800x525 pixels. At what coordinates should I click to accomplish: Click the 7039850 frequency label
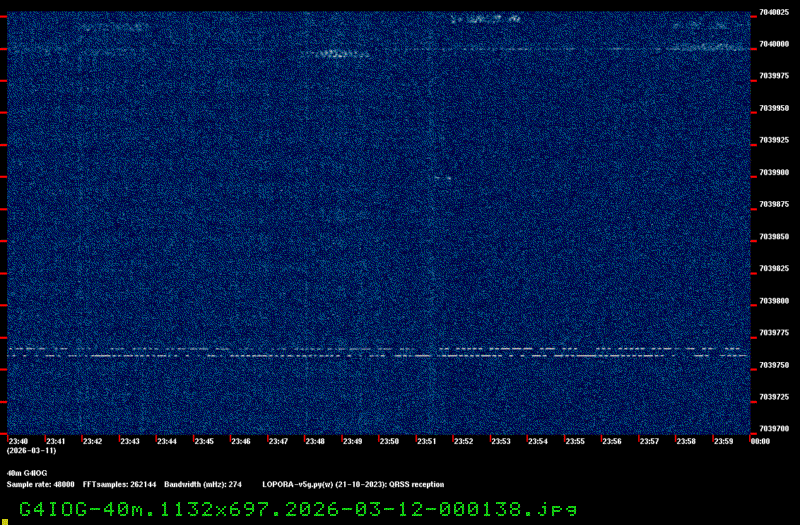pyautogui.click(x=774, y=237)
